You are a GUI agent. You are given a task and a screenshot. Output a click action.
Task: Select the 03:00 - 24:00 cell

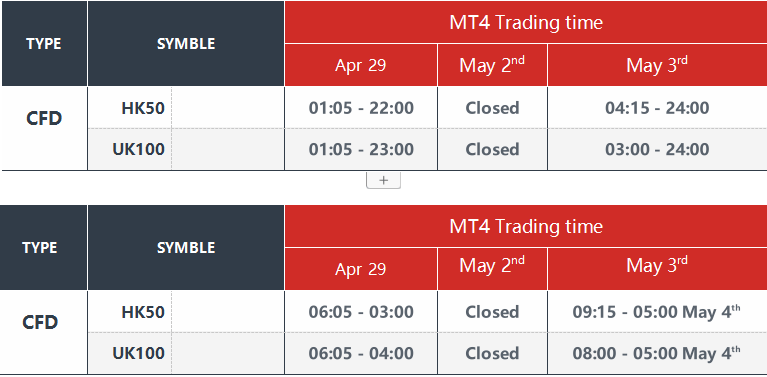click(657, 149)
